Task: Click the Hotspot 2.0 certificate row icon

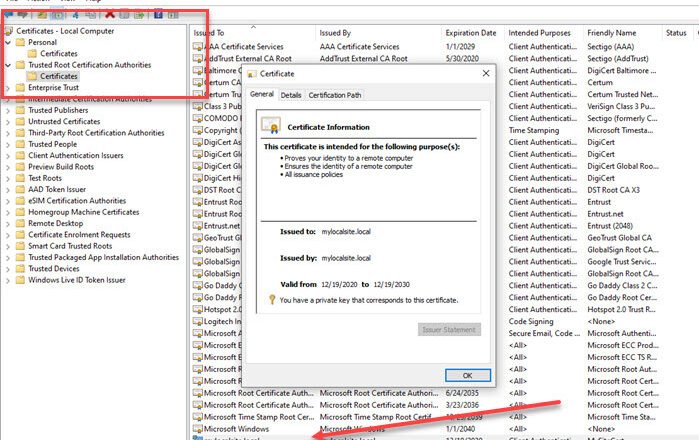Action: [x=197, y=309]
